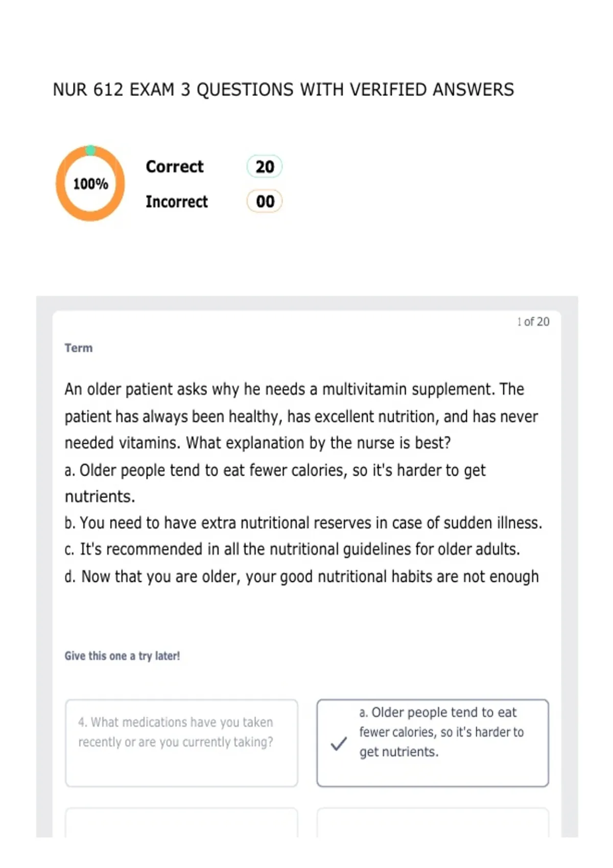This screenshot has width=613, height=868.
Task: Click option a text in the question
Action: point(275,483)
